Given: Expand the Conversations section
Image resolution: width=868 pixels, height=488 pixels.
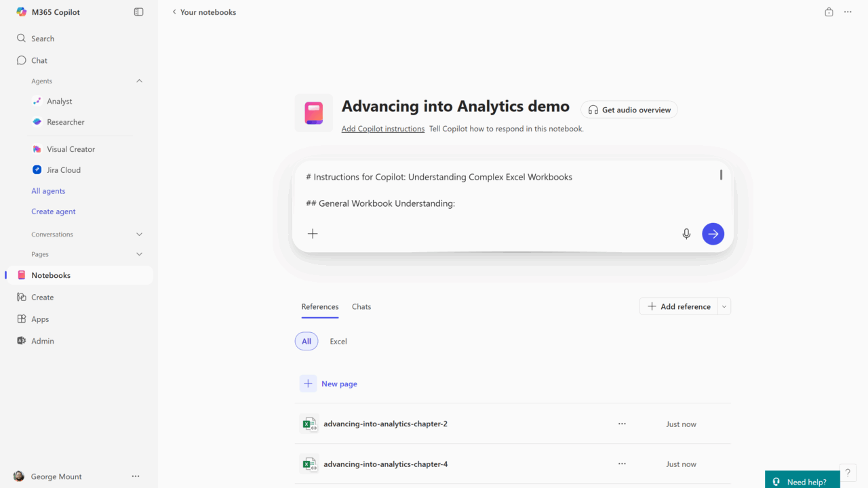Looking at the screenshot, I should 140,235.
